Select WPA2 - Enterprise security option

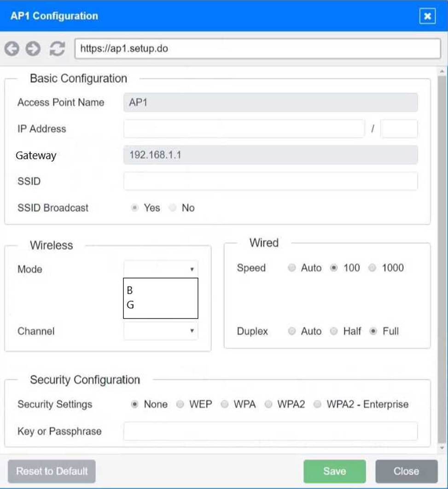click(x=317, y=404)
